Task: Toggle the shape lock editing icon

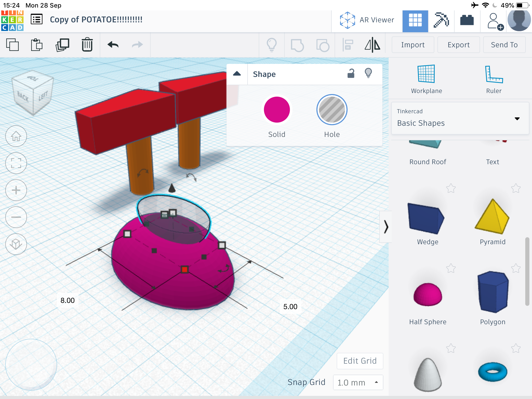Action: click(x=351, y=74)
